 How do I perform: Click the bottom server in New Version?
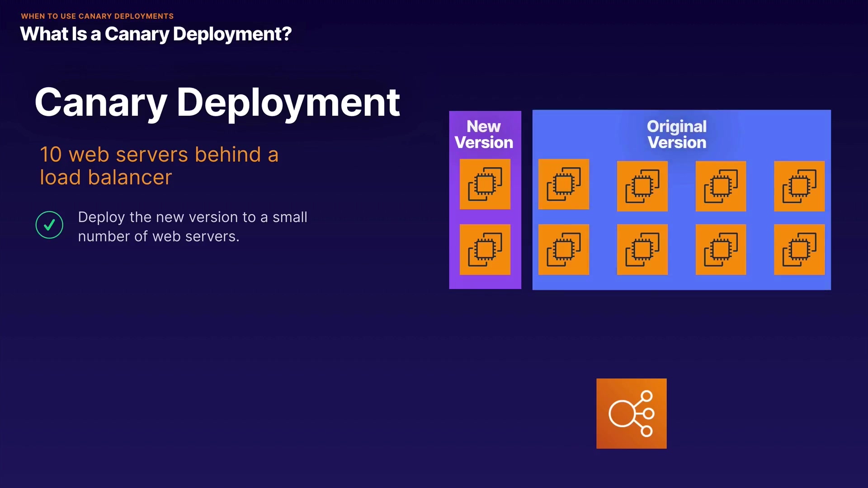coord(485,249)
